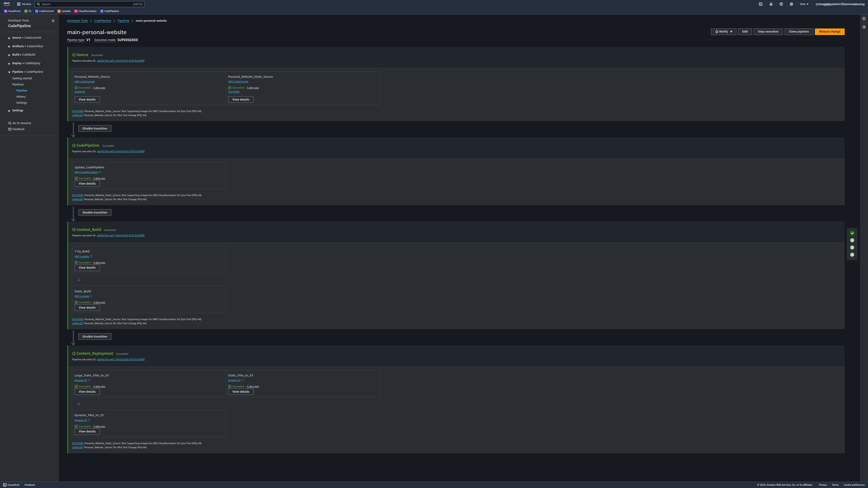
Task: Click the Edit pipeline button
Action: (x=745, y=32)
